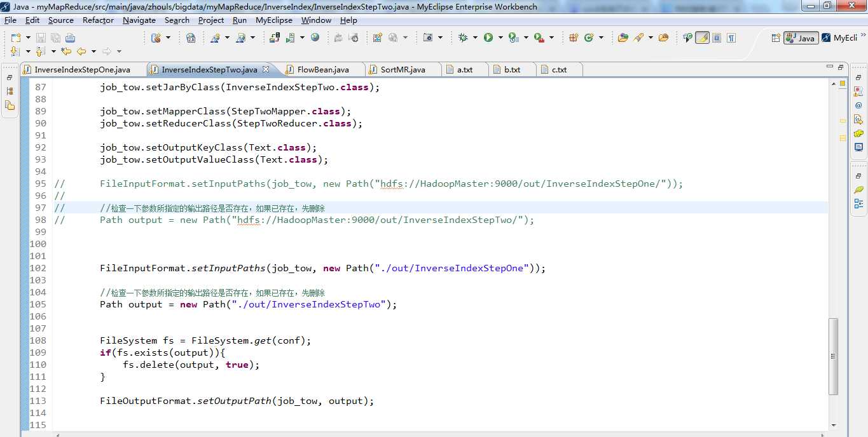Click the Run with coverage icon
868x437 pixels.
tap(513, 38)
